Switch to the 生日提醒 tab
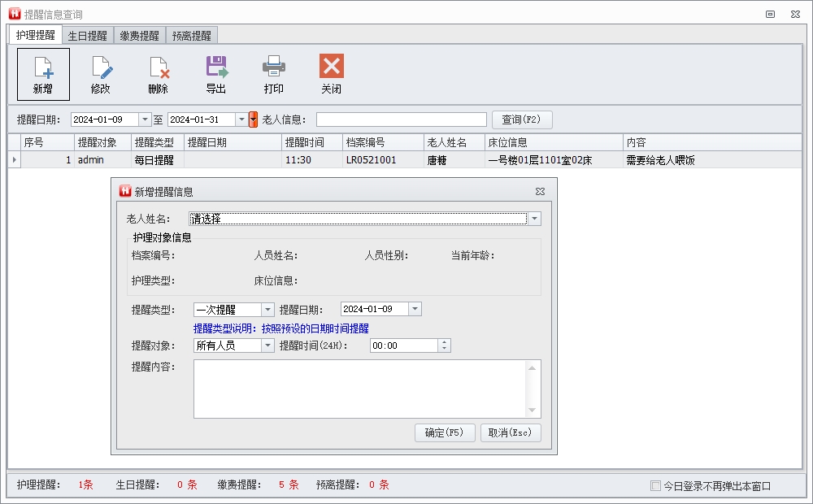Image resolution: width=813 pixels, height=504 pixels. click(x=88, y=36)
